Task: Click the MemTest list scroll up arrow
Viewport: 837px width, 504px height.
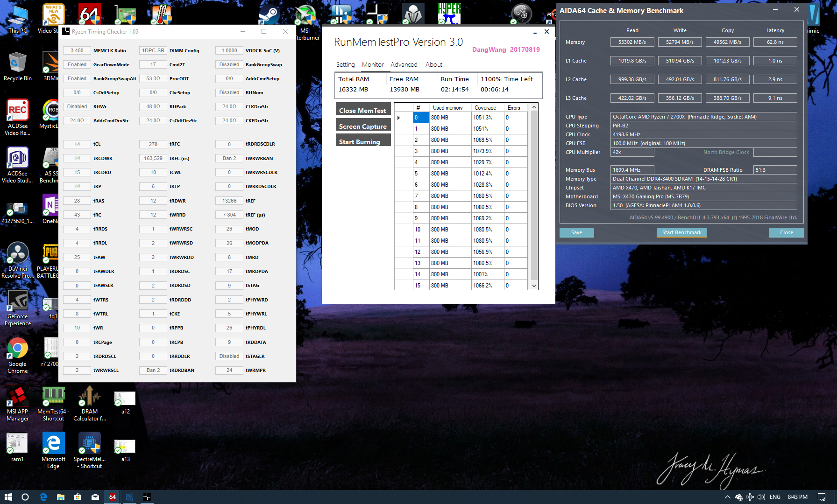Action: (x=534, y=107)
